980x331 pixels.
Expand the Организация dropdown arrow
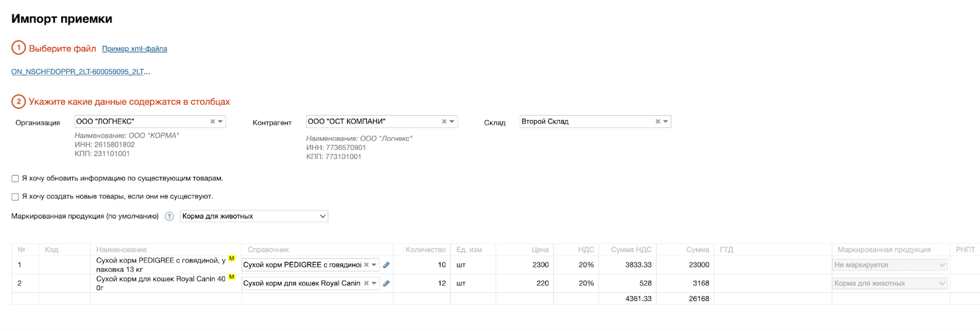[x=221, y=122]
